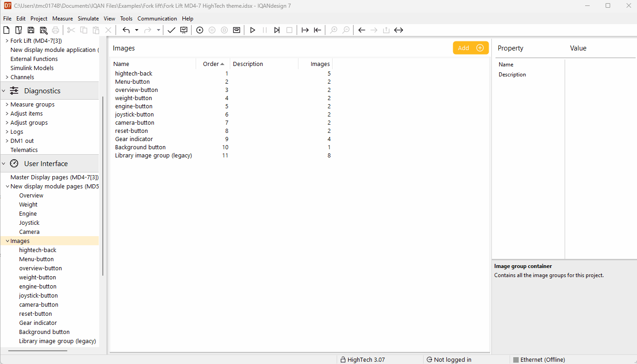
Task: Select the Gear indicator row in list
Action: (134, 139)
